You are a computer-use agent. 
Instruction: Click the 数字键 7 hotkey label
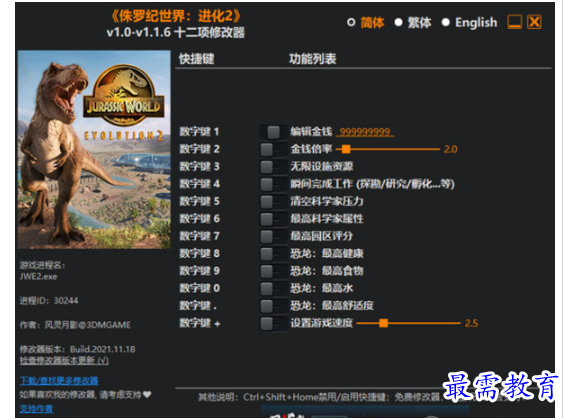(200, 236)
